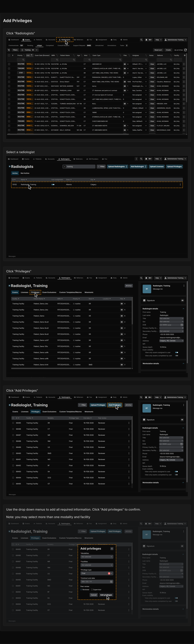194x644 pixels.
Task: Open the Support Request tab
Action: tap(82, 45)
